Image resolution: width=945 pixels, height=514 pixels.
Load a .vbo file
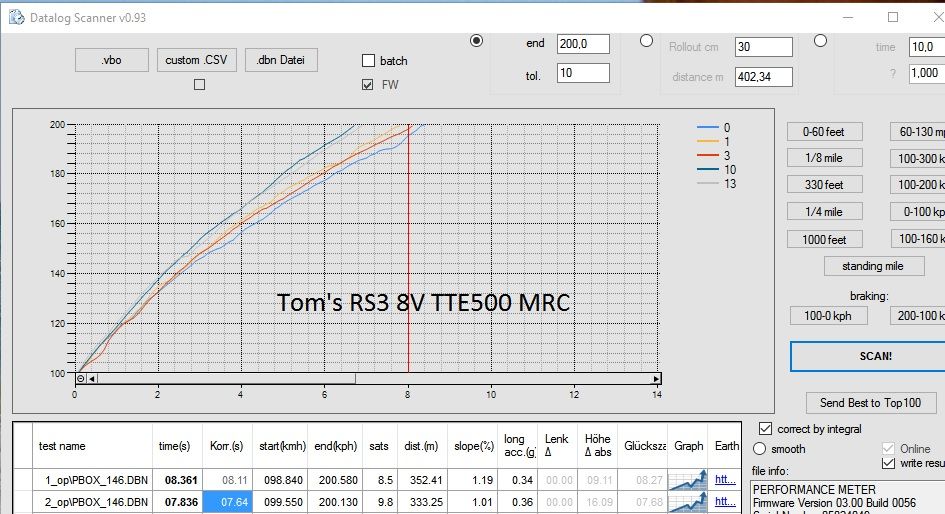pos(111,60)
